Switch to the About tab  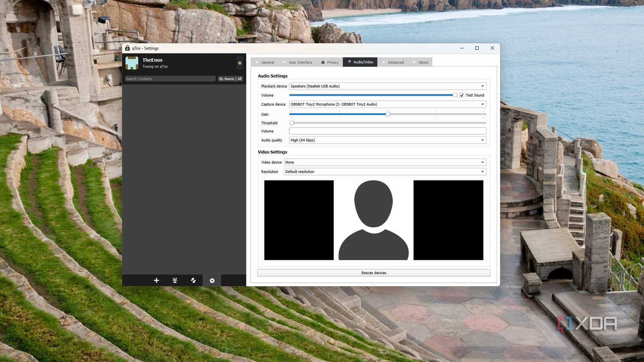click(x=421, y=62)
